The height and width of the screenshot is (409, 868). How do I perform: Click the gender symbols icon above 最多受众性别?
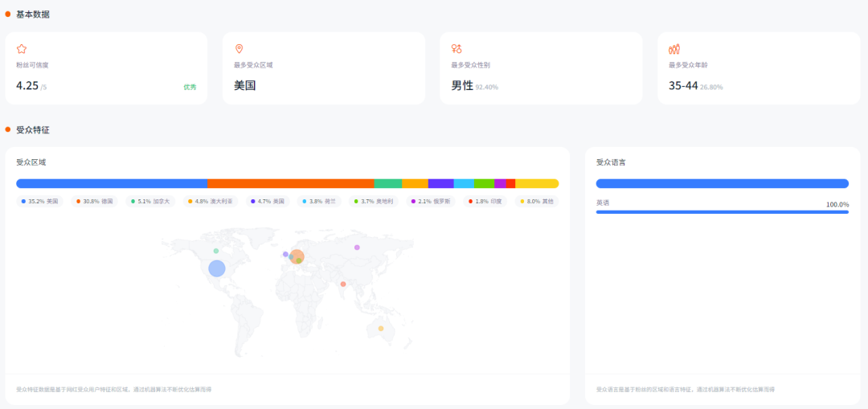click(x=457, y=49)
